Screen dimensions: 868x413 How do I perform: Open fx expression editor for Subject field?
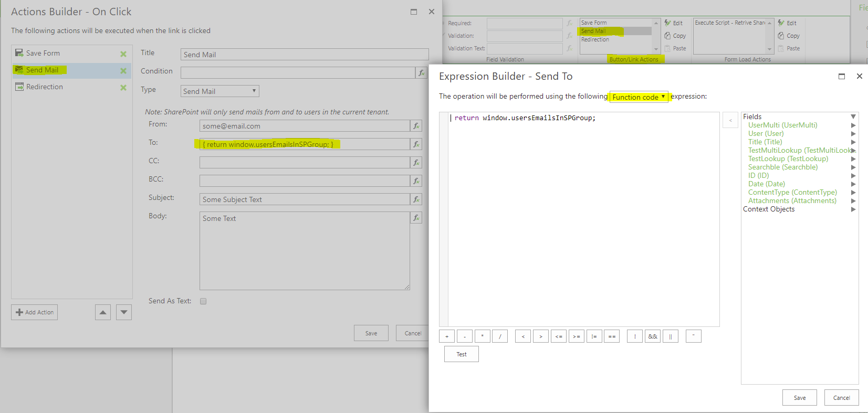pos(416,199)
